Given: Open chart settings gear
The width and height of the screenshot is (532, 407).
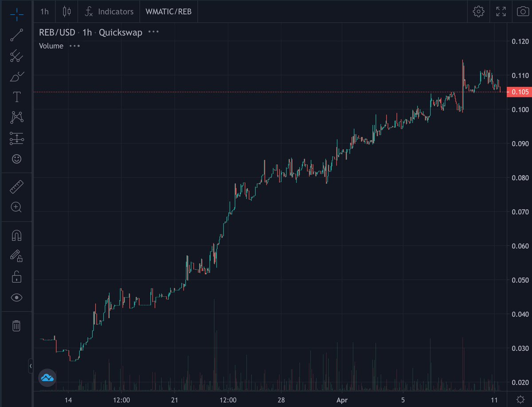Looking at the screenshot, I should point(478,12).
